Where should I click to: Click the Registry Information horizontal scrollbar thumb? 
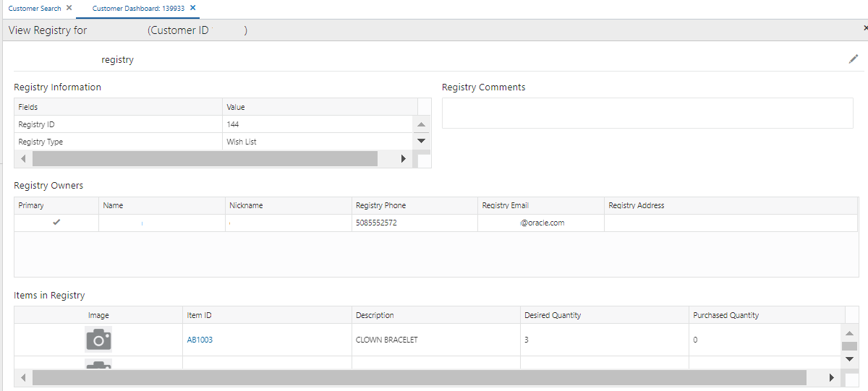(x=205, y=158)
